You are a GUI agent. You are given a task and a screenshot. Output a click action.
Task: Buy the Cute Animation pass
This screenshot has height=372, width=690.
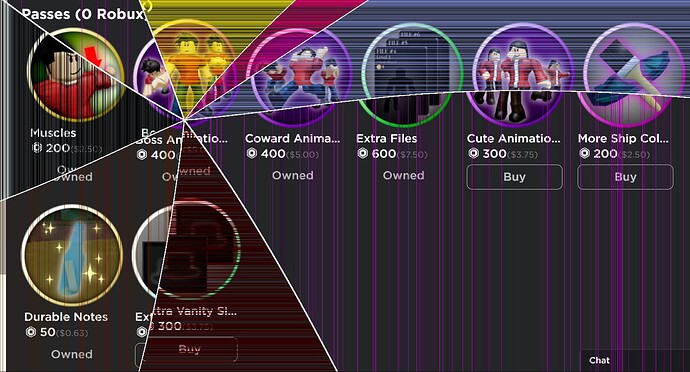[514, 177]
